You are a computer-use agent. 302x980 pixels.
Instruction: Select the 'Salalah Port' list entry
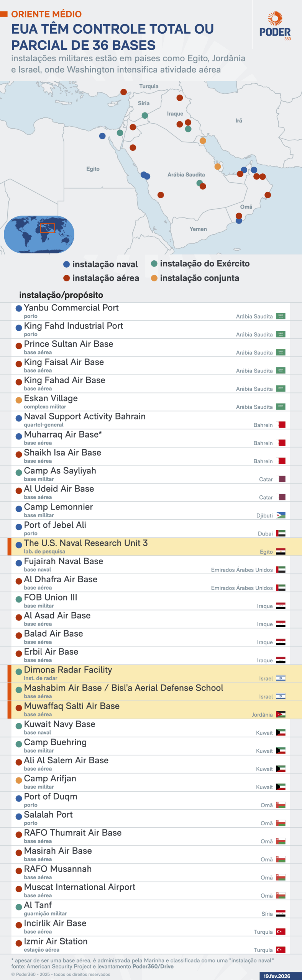[x=48, y=814]
